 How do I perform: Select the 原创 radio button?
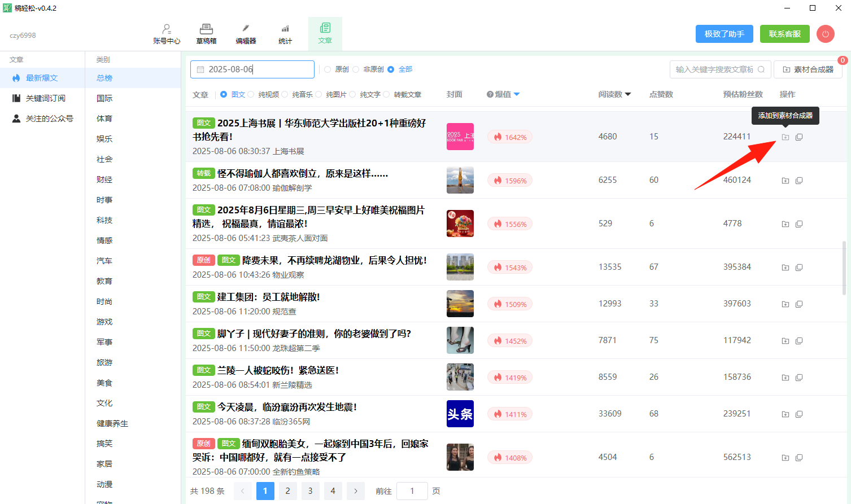click(328, 69)
